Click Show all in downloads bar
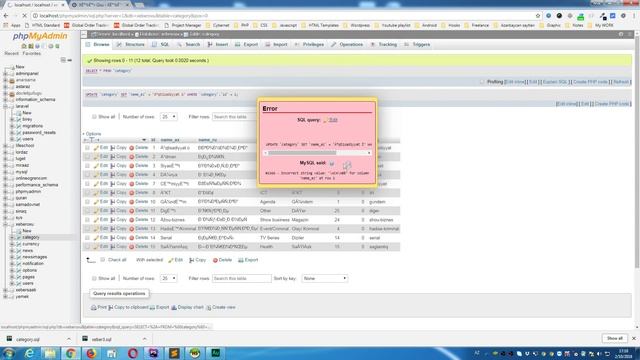This screenshot has width=640, height=360. 614,338
